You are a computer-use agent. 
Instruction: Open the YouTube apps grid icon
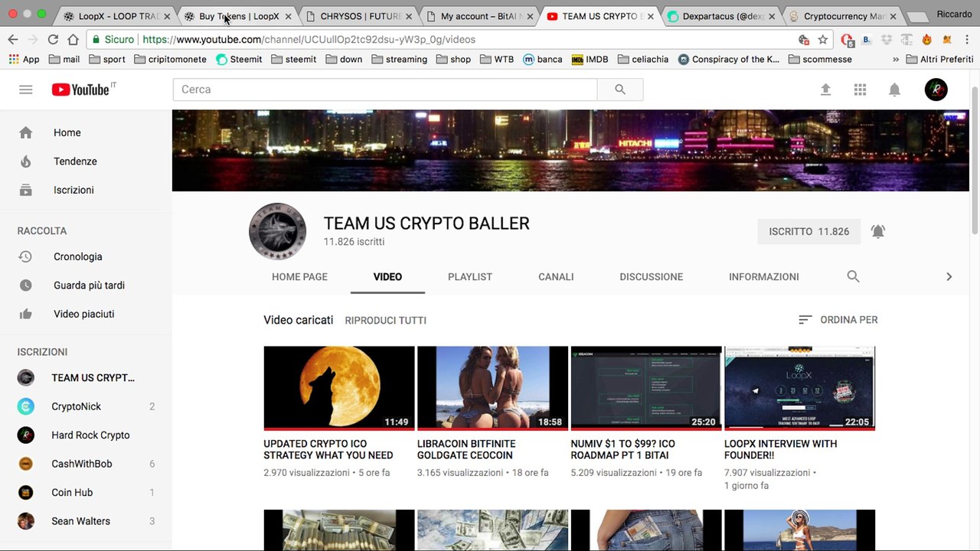860,90
